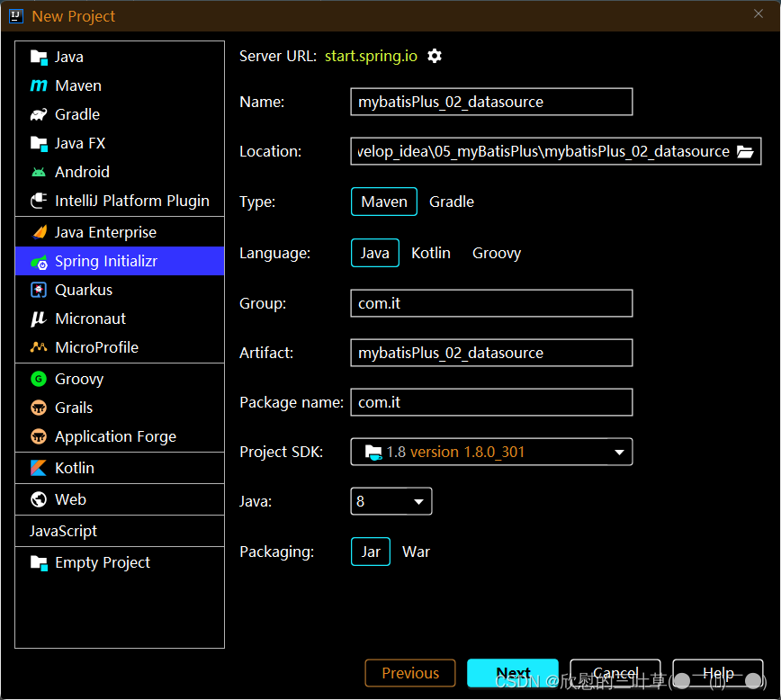Click the Kotlin logo icon
Viewport: 781px width, 700px height.
coord(39,469)
